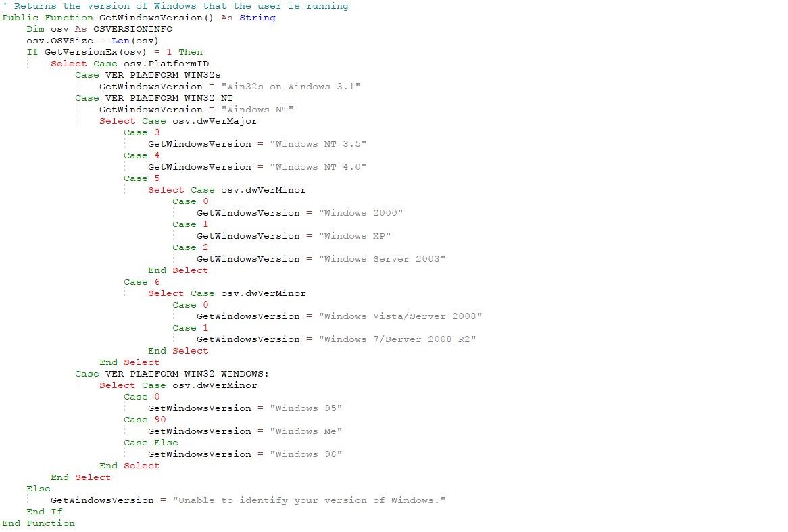
Task: Click the Case 5 line
Action: [x=142, y=178]
